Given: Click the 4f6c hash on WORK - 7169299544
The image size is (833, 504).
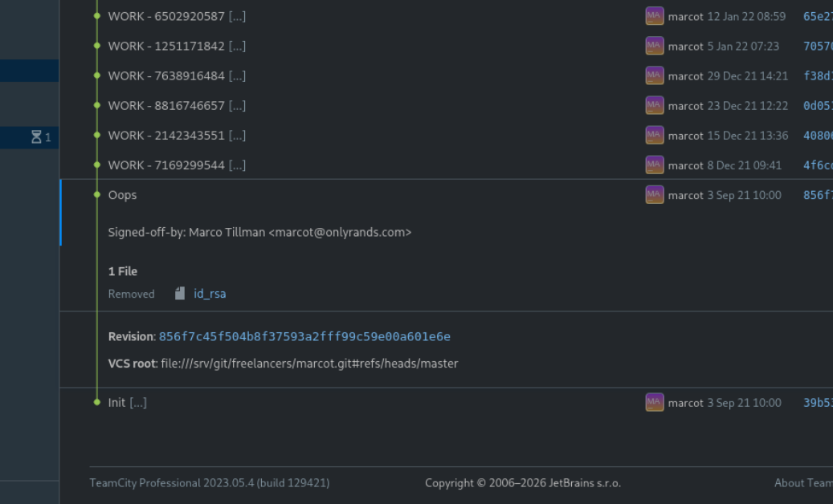Looking at the screenshot, I should point(817,165).
